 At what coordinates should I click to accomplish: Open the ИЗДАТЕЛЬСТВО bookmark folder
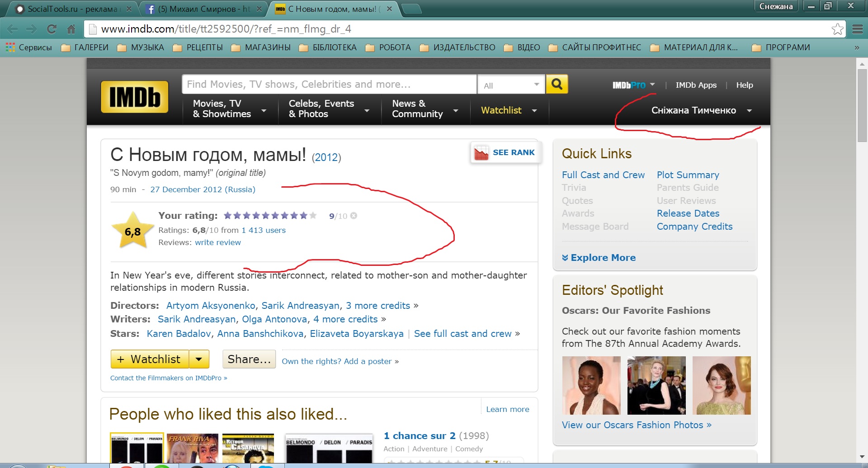pos(457,47)
